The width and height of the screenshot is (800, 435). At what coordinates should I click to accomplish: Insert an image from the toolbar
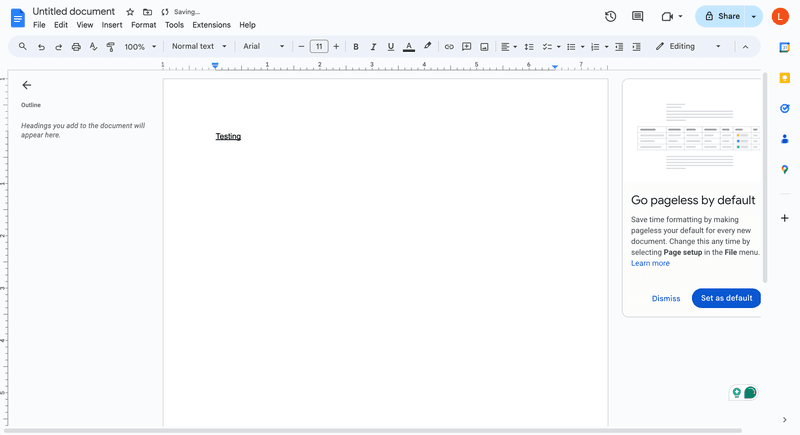pos(484,47)
